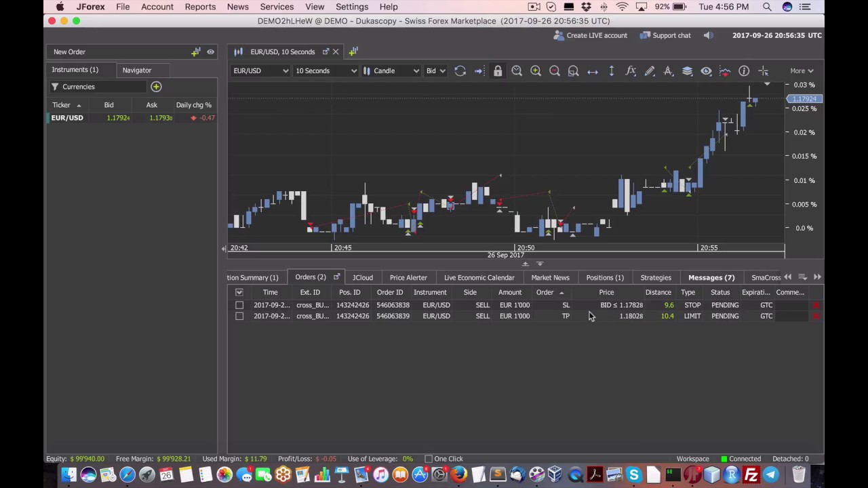Screen dimensions: 868x488
Task: Select the EUR/USD instrument row
Action: 132,118
